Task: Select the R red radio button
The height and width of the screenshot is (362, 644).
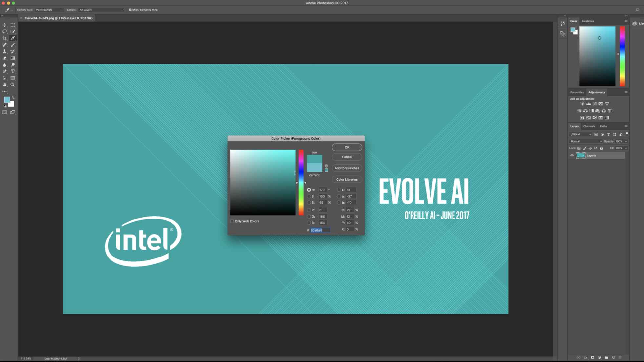Action: (309, 210)
